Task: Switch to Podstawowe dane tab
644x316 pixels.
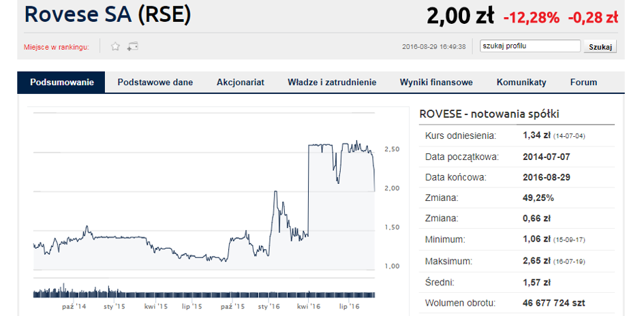Action: (155, 82)
